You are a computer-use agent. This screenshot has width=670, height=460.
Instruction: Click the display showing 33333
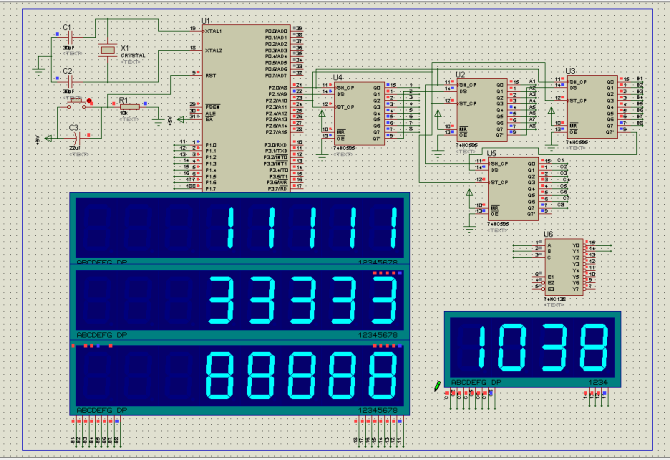pyautogui.click(x=240, y=300)
